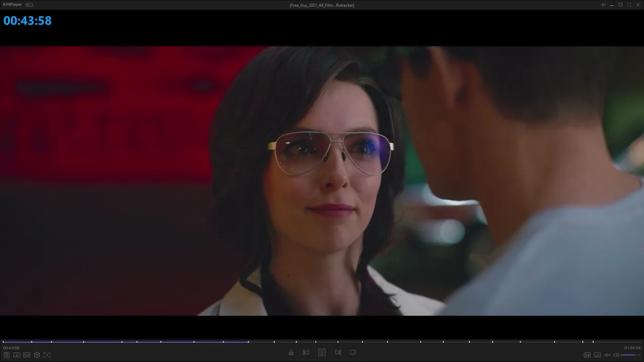The height and width of the screenshot is (362, 644).
Task: Seek to the current position on progress bar
Action: (248, 342)
